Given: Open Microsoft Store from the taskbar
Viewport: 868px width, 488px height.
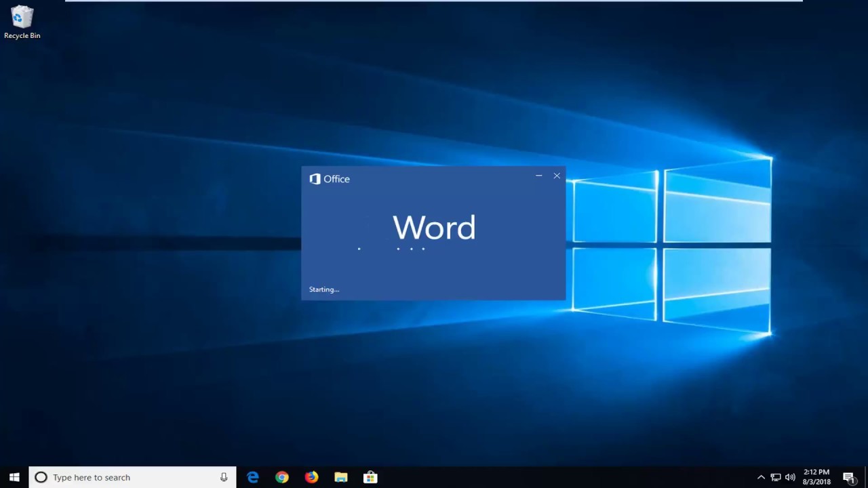Looking at the screenshot, I should pos(370,477).
